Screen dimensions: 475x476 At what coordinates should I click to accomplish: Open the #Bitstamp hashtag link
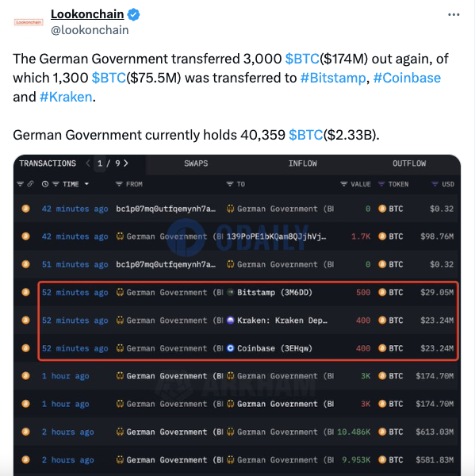click(333, 78)
